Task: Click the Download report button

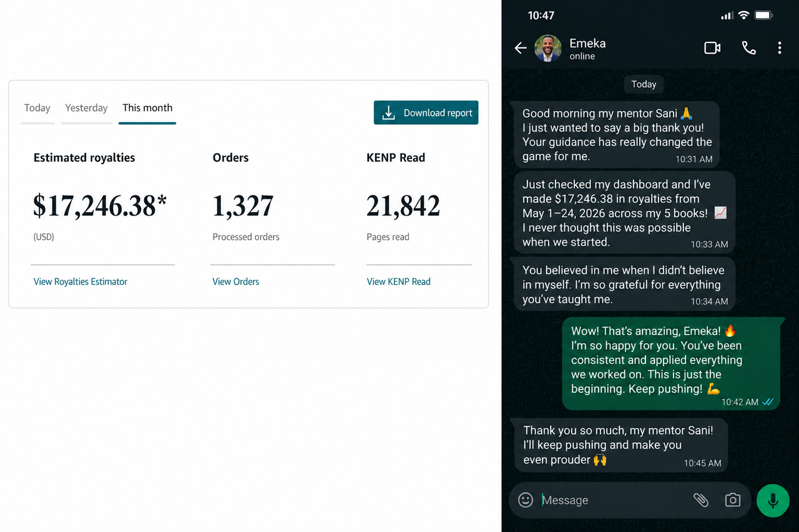Action: [x=426, y=113]
